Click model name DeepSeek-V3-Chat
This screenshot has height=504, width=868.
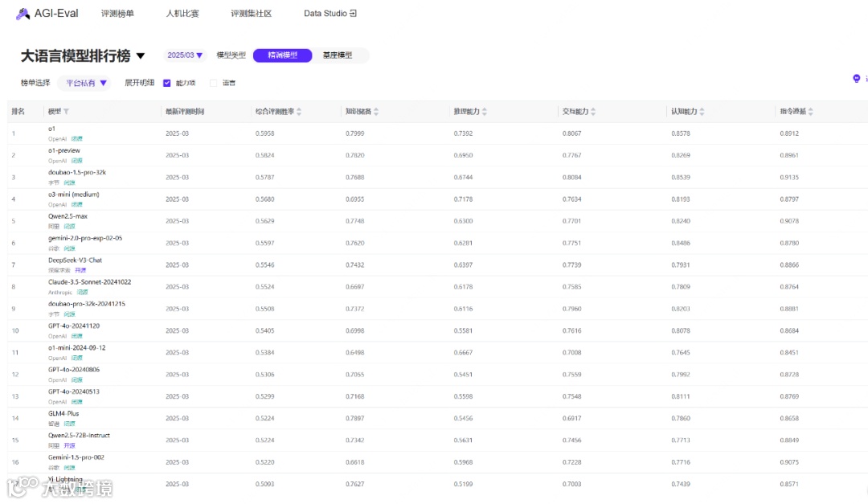point(75,260)
